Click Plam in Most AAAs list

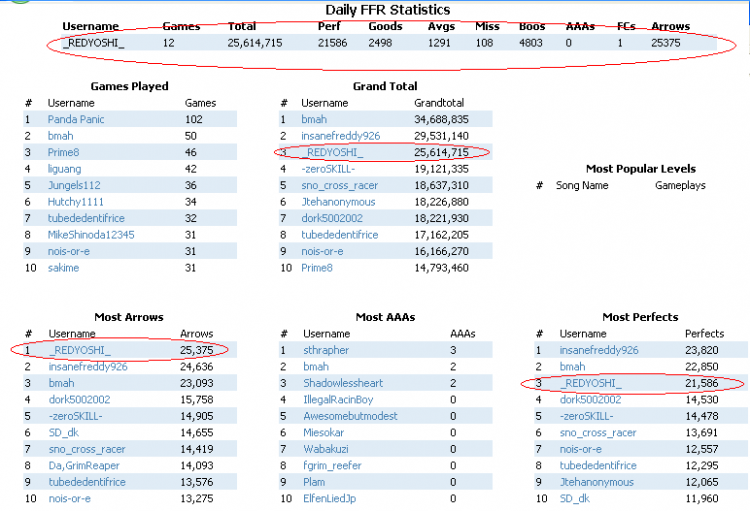pyautogui.click(x=314, y=481)
